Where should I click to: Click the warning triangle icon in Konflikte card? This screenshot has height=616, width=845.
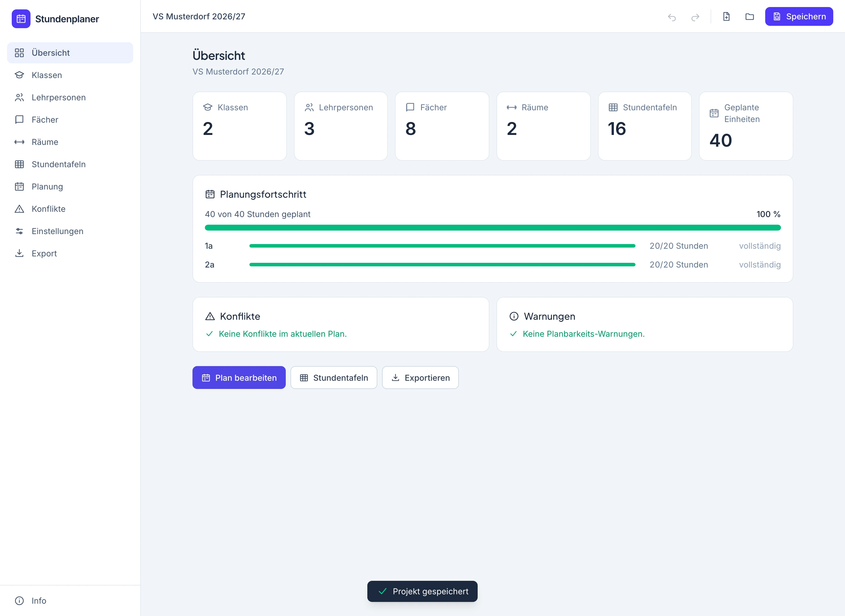coord(210,316)
